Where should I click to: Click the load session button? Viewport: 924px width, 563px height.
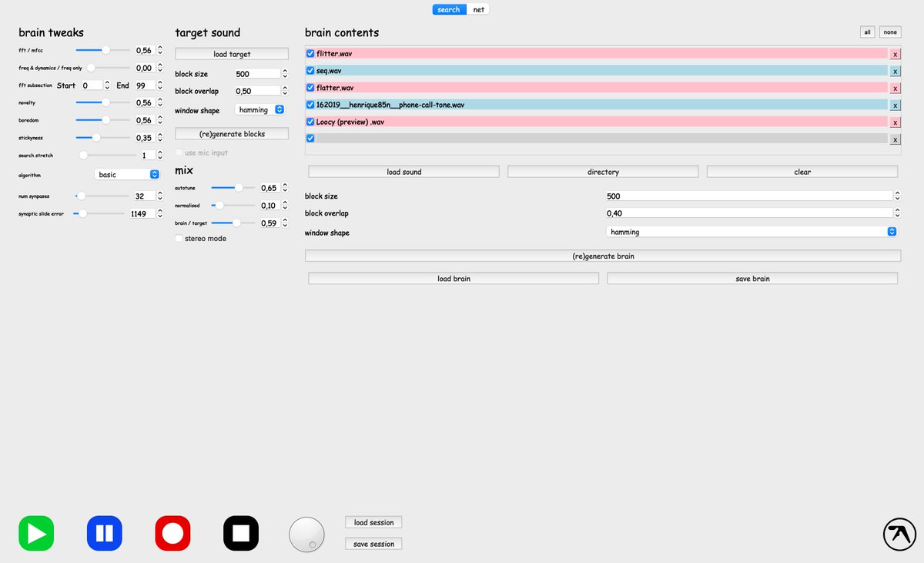point(373,523)
